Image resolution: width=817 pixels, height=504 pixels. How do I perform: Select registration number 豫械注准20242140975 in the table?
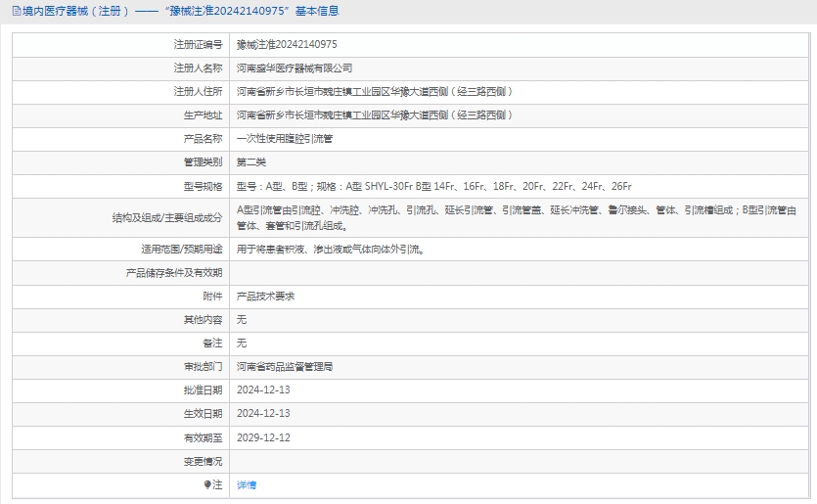[287, 45]
